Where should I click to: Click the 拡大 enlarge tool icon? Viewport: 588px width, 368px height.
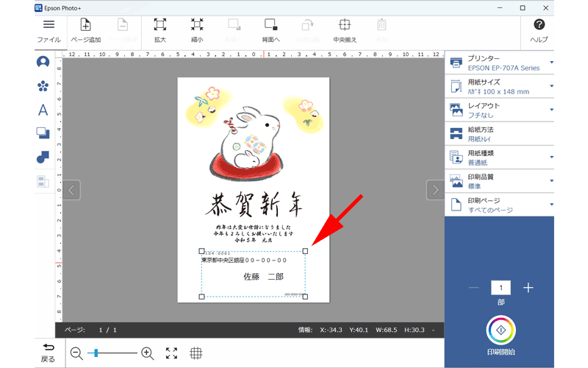159,26
